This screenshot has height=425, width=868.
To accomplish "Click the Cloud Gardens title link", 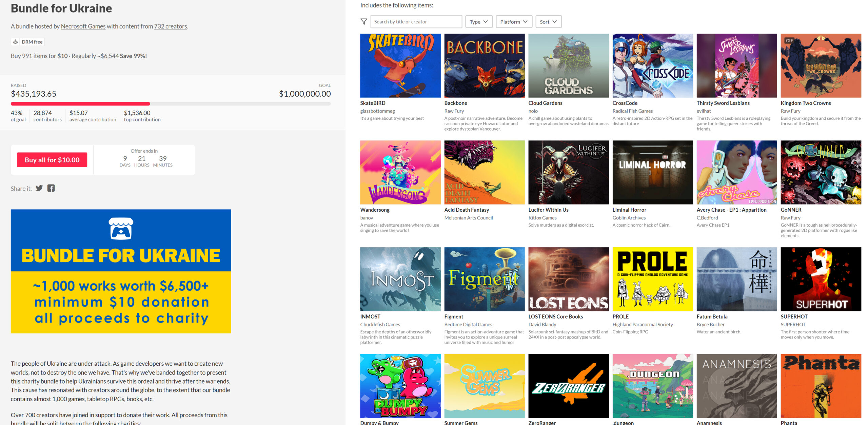I will (x=545, y=103).
